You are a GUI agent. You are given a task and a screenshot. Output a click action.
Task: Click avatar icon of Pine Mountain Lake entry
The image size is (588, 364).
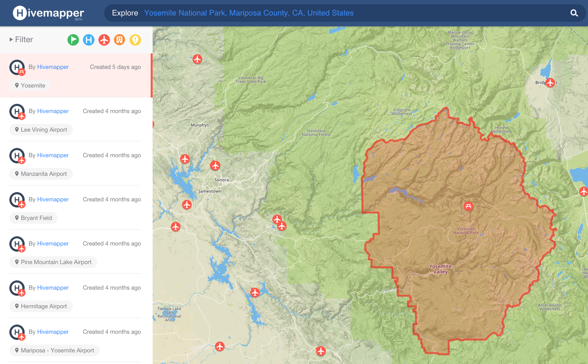tap(17, 244)
